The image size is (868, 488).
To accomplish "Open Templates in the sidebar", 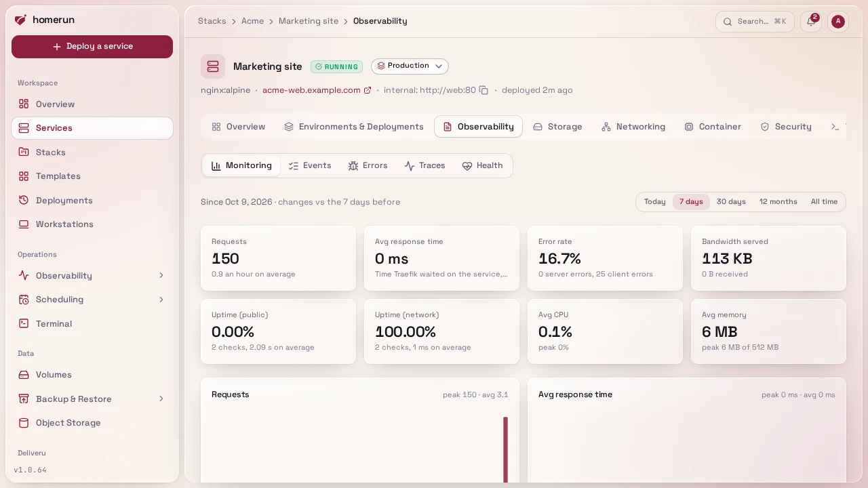I will [92, 176].
